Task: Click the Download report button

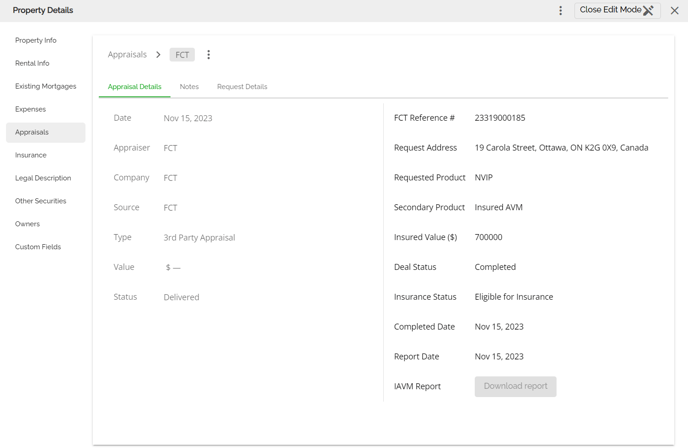Action: (x=515, y=386)
